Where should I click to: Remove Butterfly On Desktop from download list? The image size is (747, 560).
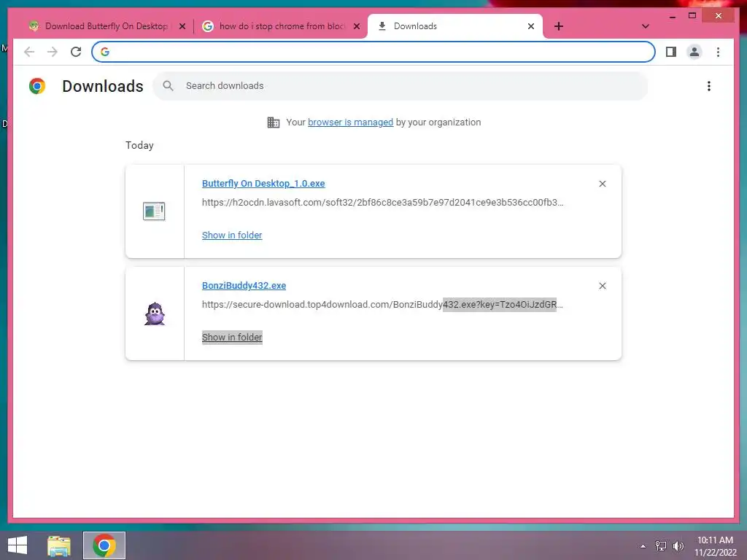602,184
